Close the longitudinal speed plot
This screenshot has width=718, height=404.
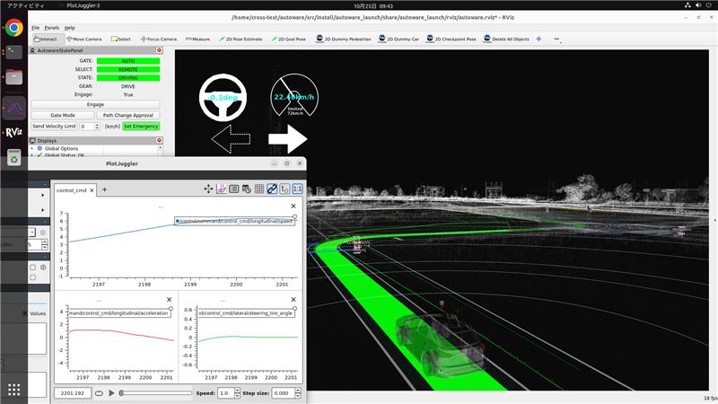click(x=294, y=206)
